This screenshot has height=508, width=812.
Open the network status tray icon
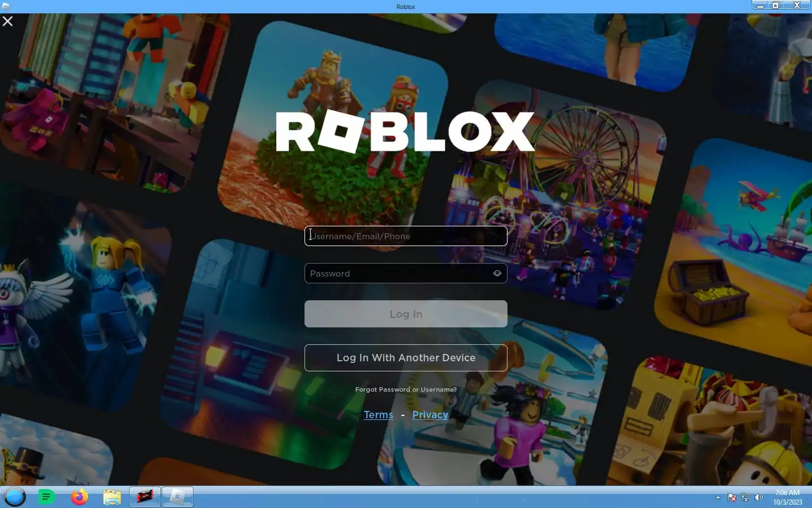[745, 497]
